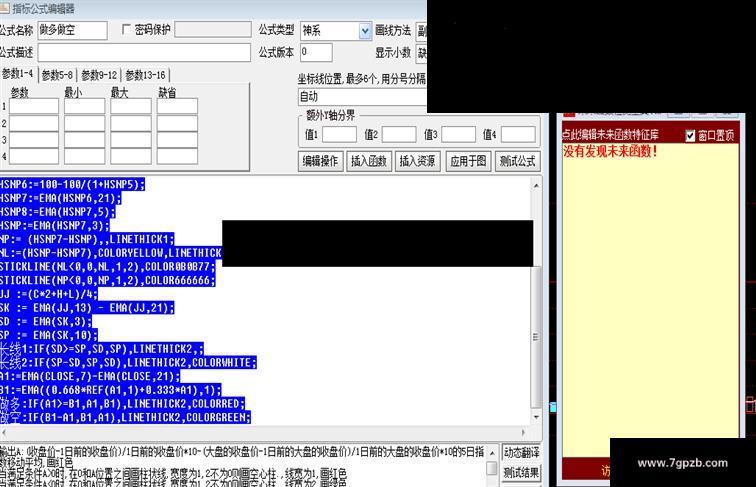Click the 测试结果 button

tap(521, 473)
